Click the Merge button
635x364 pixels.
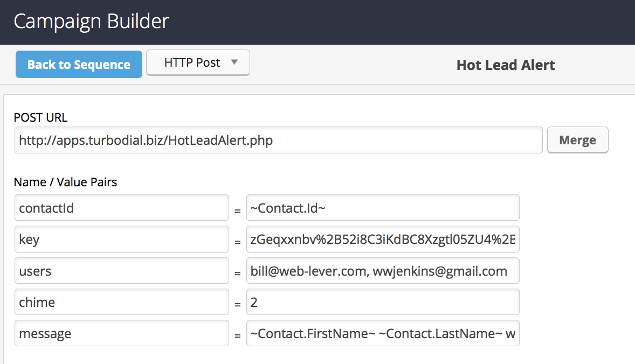tap(577, 139)
